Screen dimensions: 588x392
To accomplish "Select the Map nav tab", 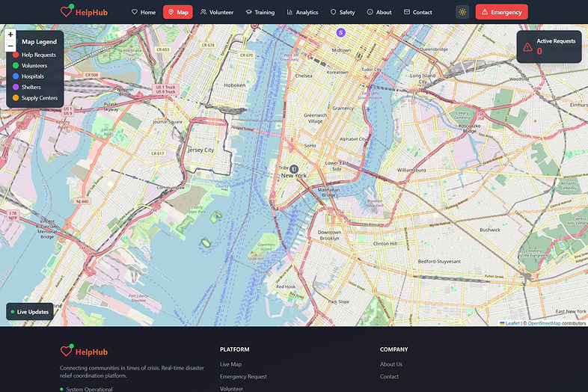I will 178,12.
